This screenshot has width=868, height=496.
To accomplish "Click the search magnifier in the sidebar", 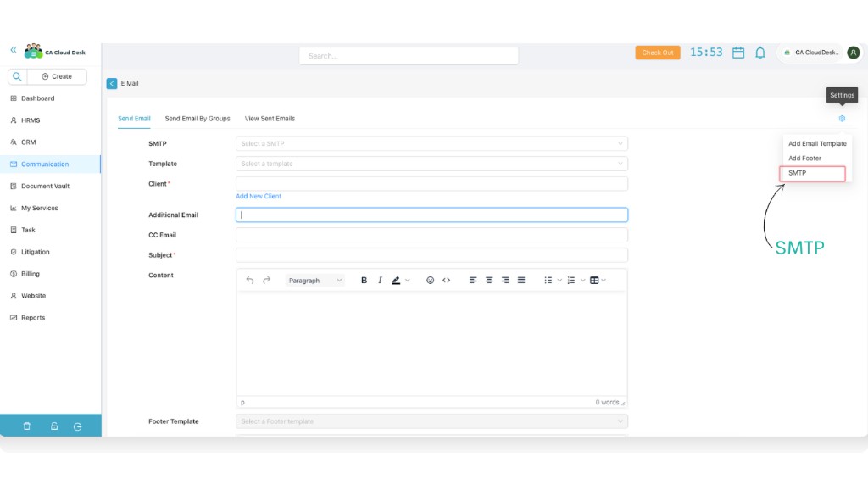I will (x=17, y=76).
